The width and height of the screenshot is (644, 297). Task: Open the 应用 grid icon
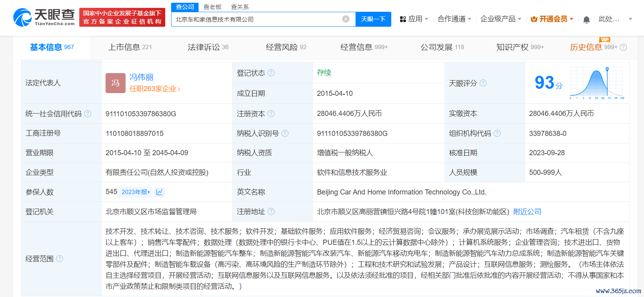tap(403, 19)
